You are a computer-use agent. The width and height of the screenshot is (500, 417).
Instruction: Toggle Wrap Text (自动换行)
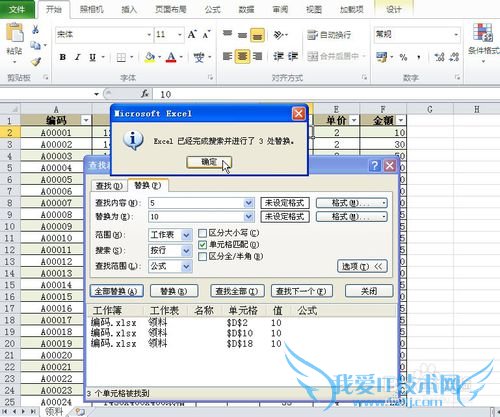tap(329, 34)
